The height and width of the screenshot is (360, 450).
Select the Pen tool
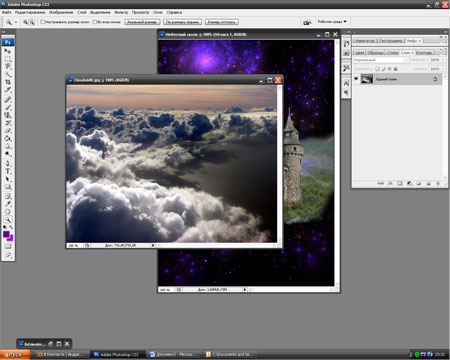click(8, 164)
